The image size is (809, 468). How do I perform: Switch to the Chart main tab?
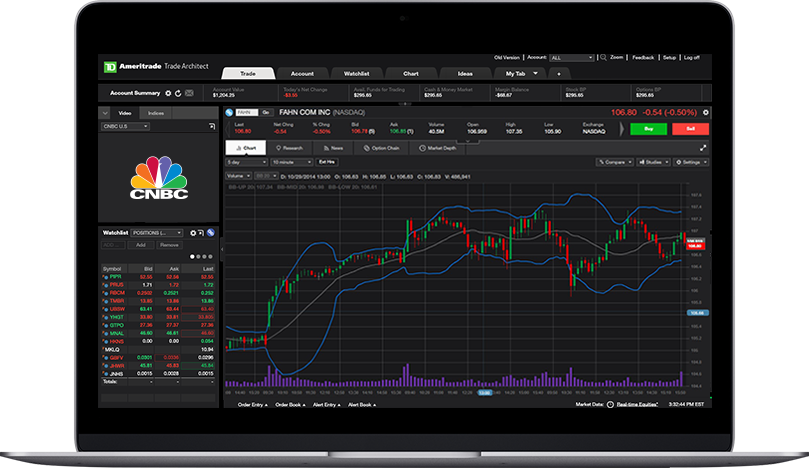[x=411, y=74]
